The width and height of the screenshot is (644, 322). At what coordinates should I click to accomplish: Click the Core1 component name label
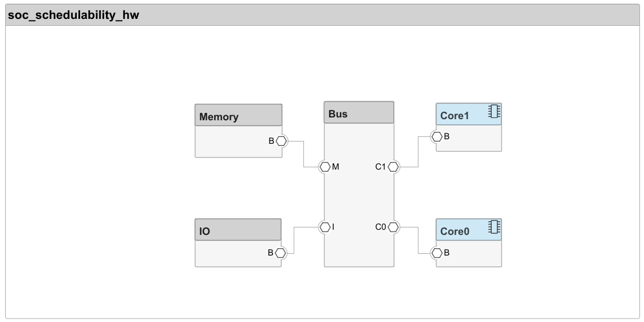coord(455,116)
